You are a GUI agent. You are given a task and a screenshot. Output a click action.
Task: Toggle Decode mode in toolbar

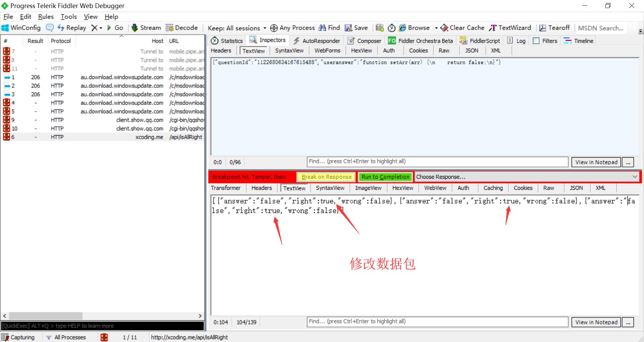point(181,28)
